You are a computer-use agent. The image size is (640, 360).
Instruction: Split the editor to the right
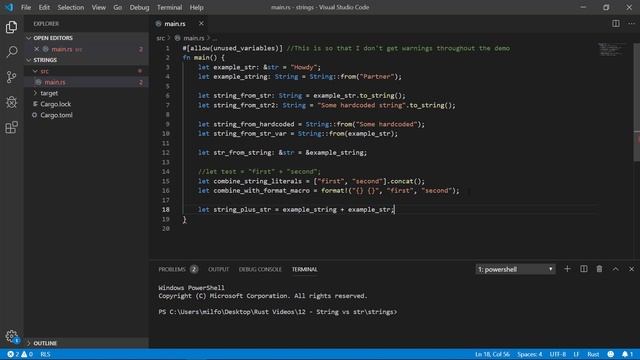point(616,24)
